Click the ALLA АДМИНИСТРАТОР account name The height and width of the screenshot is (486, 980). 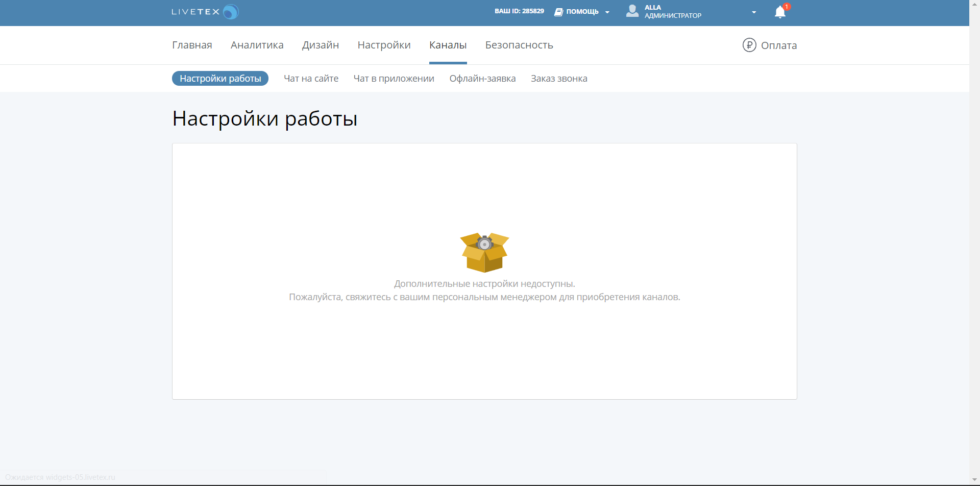pyautogui.click(x=673, y=12)
